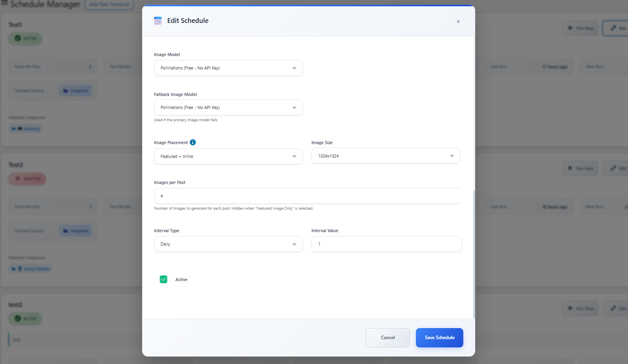628x364 pixels.
Task: Close the Edit Schedule dialog with X
Action: (x=458, y=22)
